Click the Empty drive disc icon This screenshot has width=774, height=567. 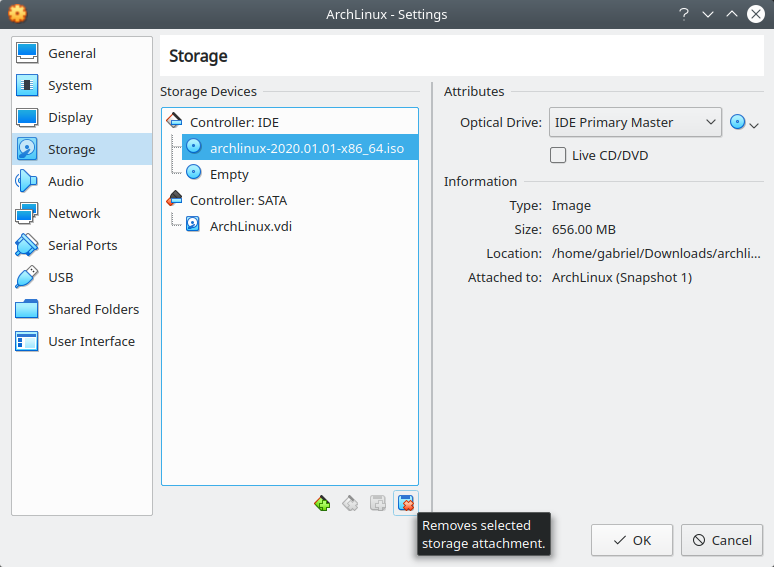point(194,172)
